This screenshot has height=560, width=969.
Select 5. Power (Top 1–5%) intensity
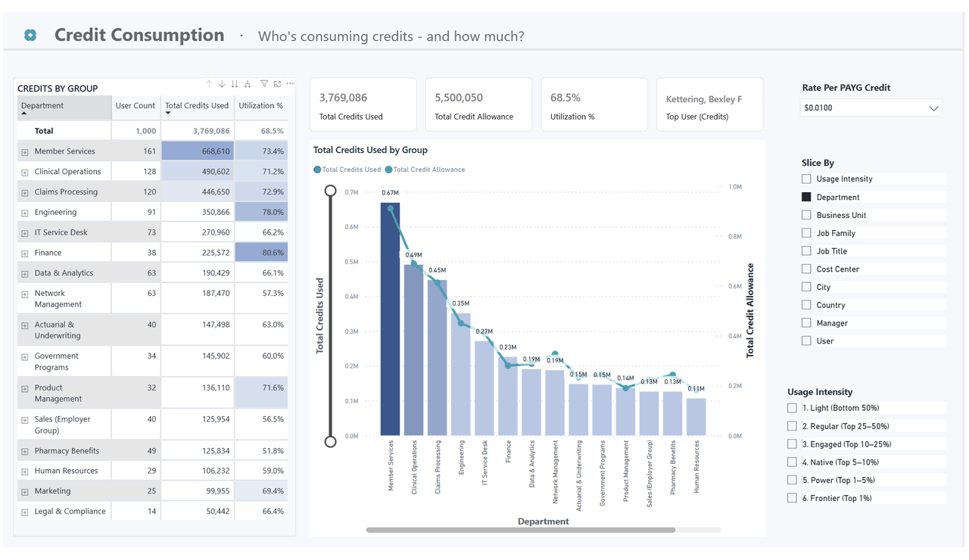792,480
